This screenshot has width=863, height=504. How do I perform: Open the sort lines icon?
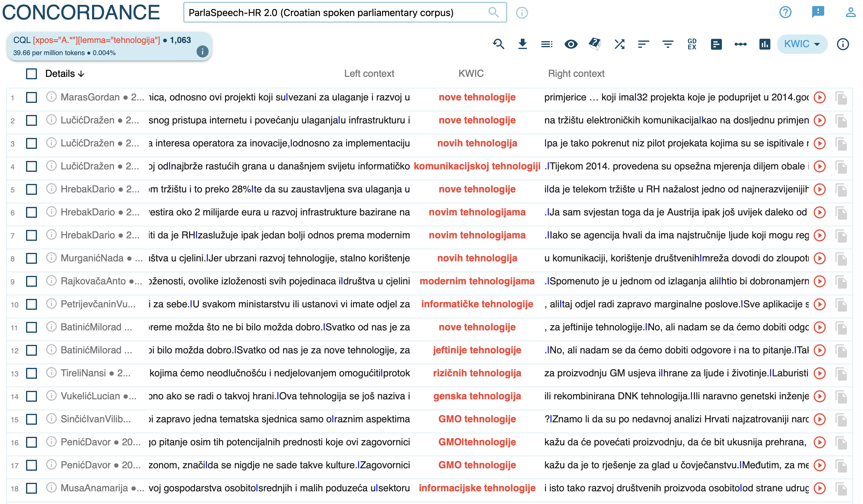(x=643, y=44)
